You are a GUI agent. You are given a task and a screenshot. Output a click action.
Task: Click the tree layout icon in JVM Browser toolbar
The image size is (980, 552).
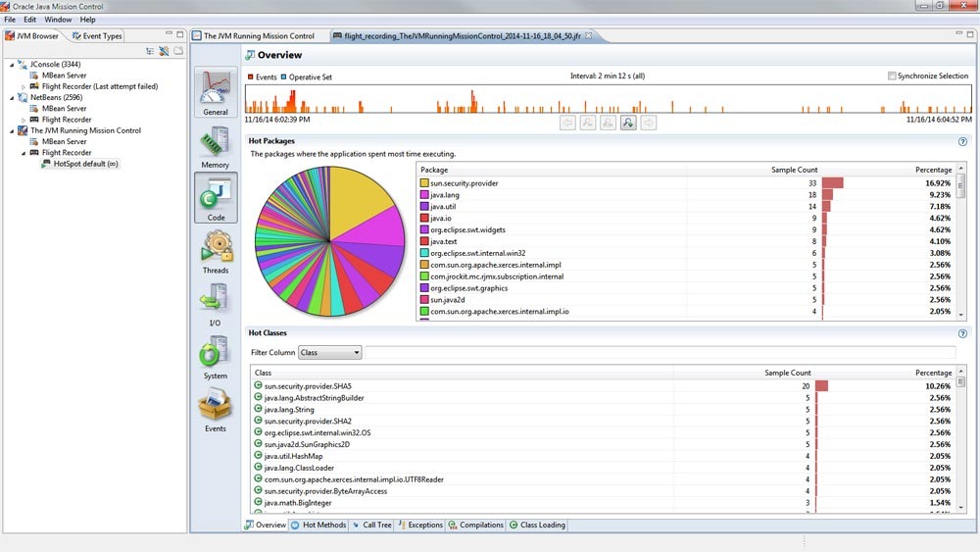coord(150,51)
